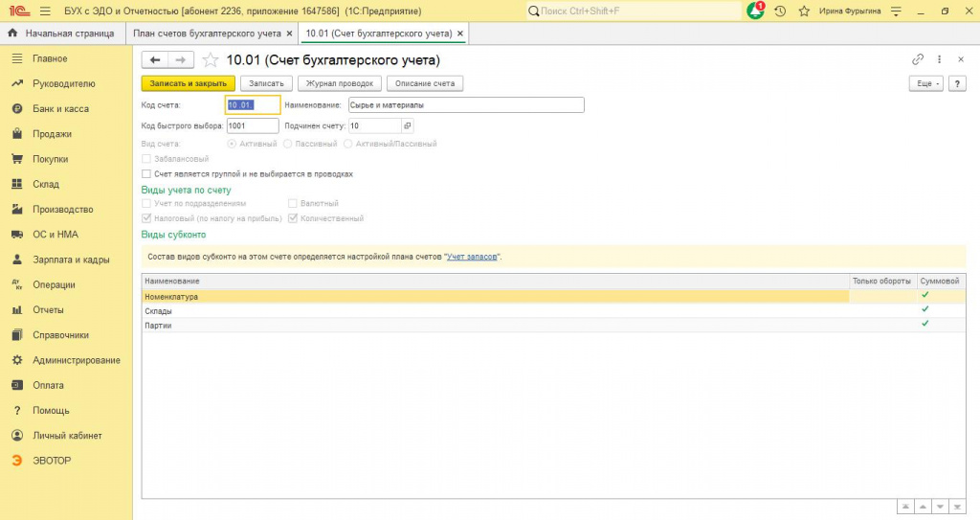Open Банк и касса section
This screenshot has height=520, width=980.
click(x=60, y=109)
